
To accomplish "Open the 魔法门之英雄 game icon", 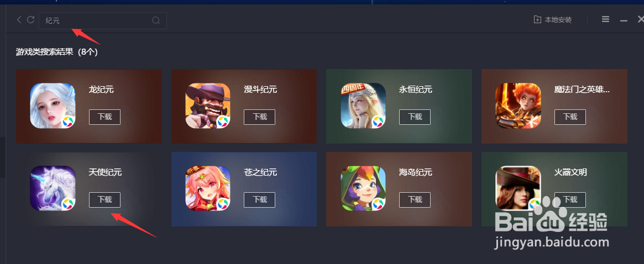I will point(519,105).
